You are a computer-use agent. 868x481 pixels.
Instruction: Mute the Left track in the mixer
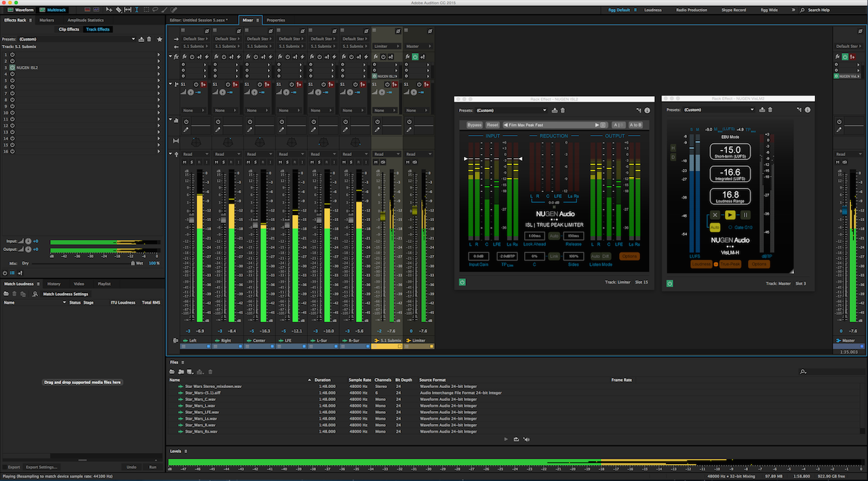[184, 162]
